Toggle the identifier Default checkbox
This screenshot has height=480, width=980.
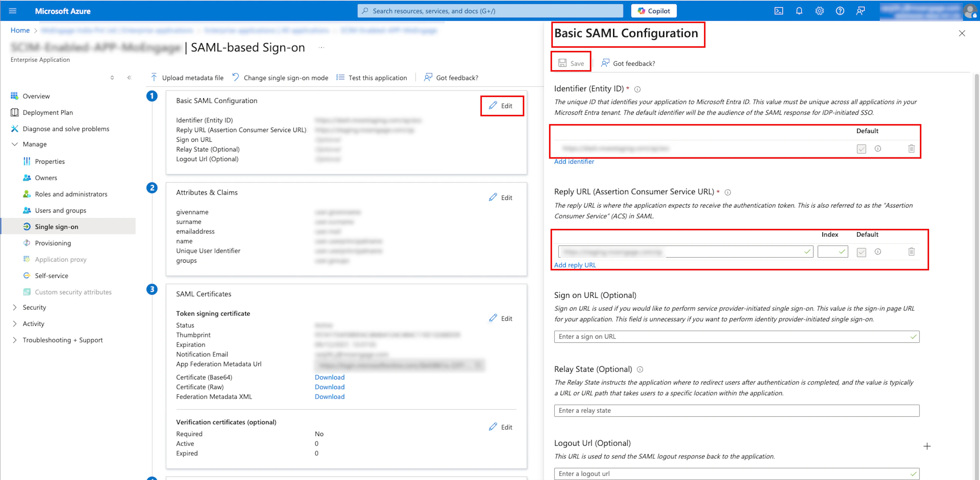pyautogui.click(x=861, y=149)
